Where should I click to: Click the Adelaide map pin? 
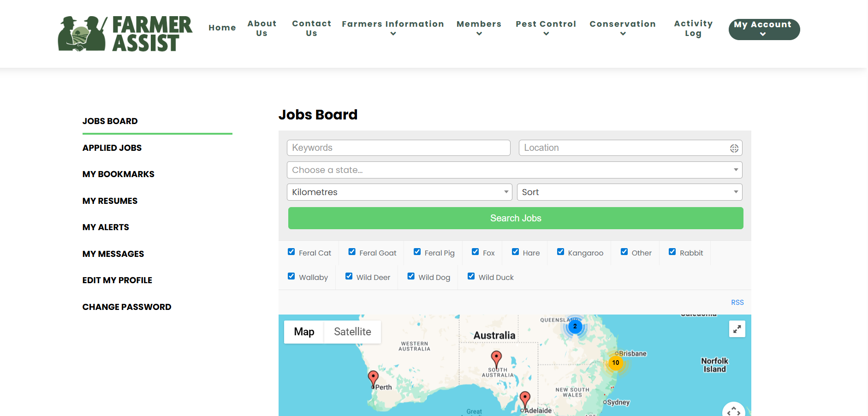[525, 400]
